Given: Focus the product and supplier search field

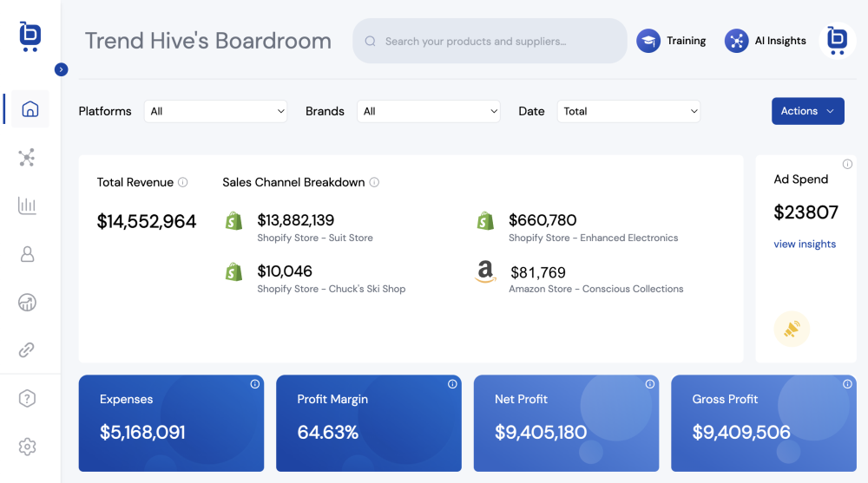Looking at the screenshot, I should [490, 41].
